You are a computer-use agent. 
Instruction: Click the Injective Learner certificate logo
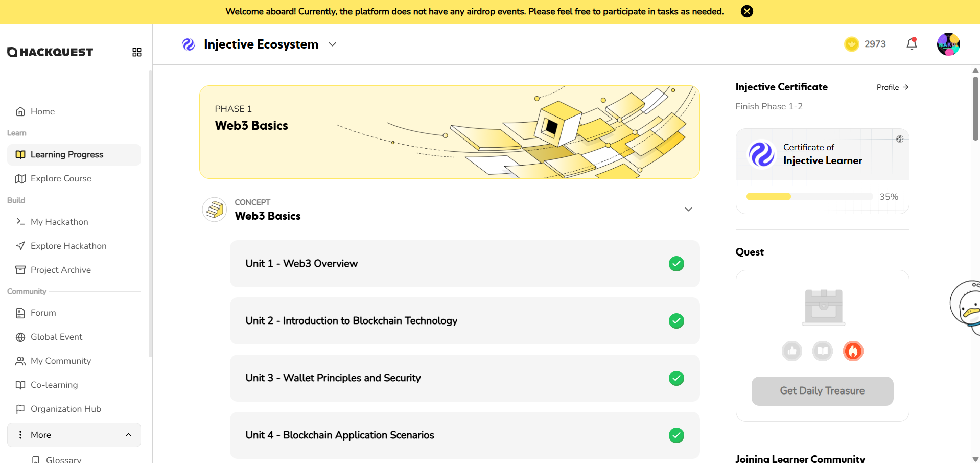pyautogui.click(x=762, y=154)
